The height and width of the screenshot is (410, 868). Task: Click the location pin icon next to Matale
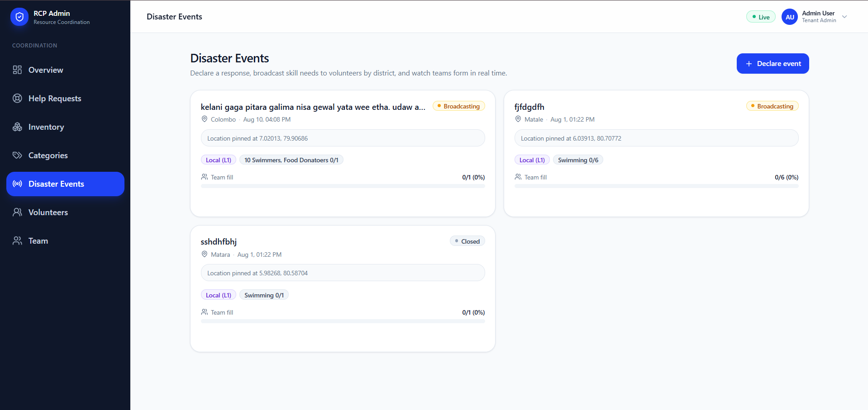518,119
